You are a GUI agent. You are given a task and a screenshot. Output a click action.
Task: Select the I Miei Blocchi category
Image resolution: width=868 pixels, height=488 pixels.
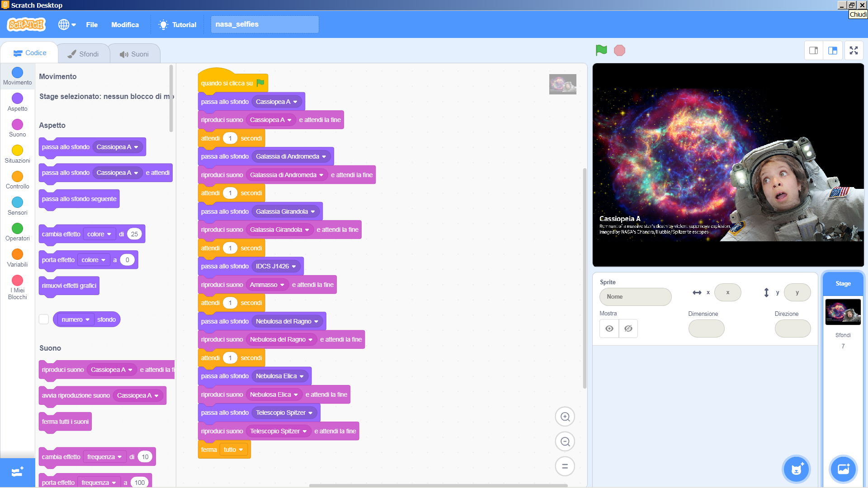18,287
